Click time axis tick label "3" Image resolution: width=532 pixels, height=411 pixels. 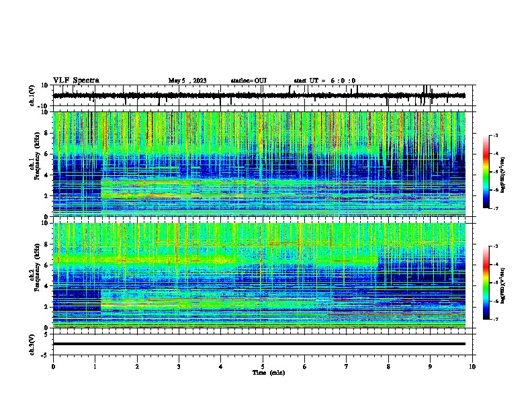point(179,367)
